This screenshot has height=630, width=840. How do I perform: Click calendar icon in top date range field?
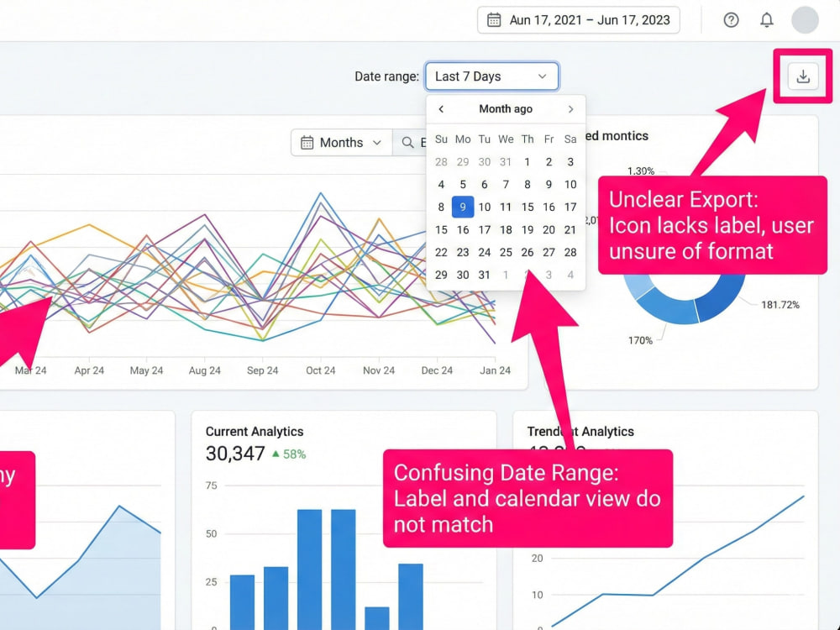[493, 20]
